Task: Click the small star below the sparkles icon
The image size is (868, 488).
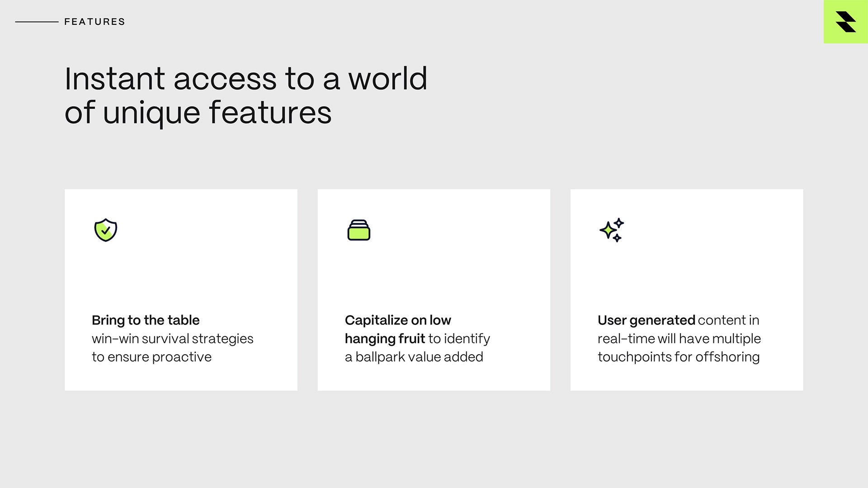Action: pos(617,239)
